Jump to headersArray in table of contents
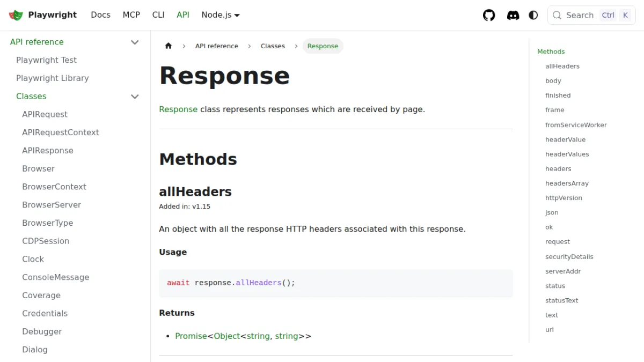The width and height of the screenshot is (644, 362). point(567,183)
